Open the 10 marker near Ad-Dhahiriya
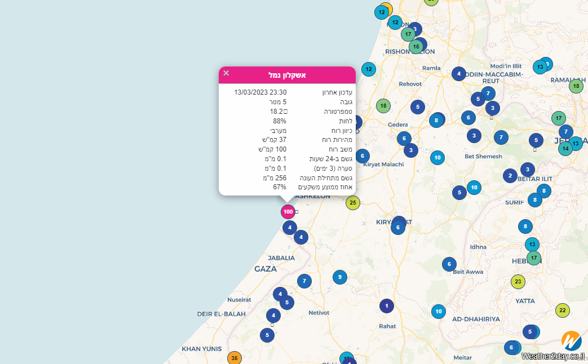 pos(438,311)
